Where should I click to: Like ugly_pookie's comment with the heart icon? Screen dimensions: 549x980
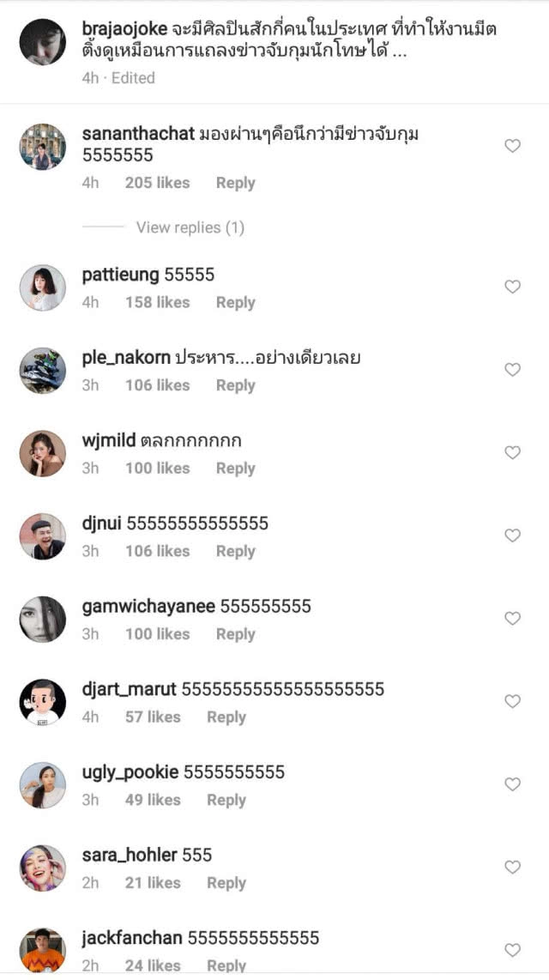pos(513,785)
